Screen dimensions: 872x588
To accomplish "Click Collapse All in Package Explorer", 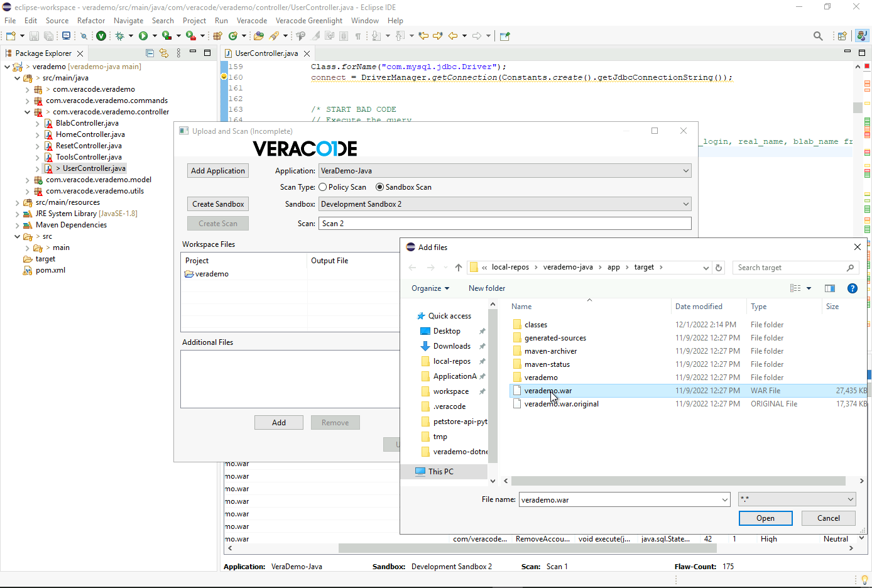I will click(x=150, y=53).
